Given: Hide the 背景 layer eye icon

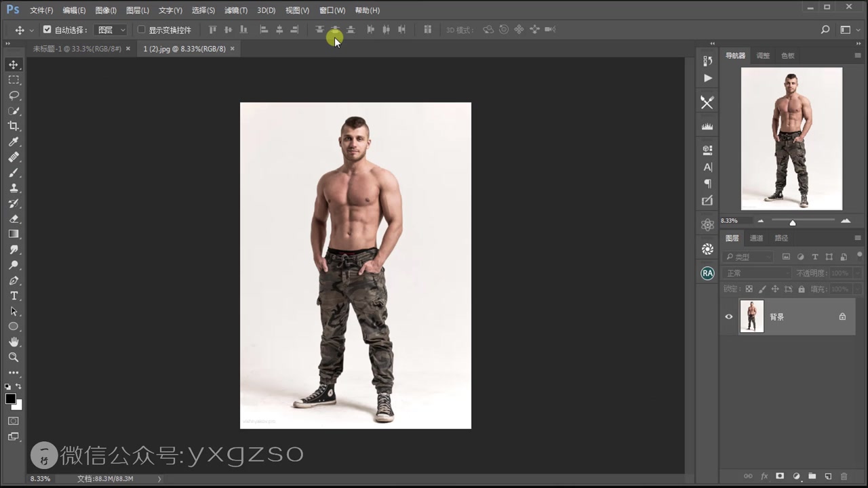Looking at the screenshot, I should click(729, 317).
